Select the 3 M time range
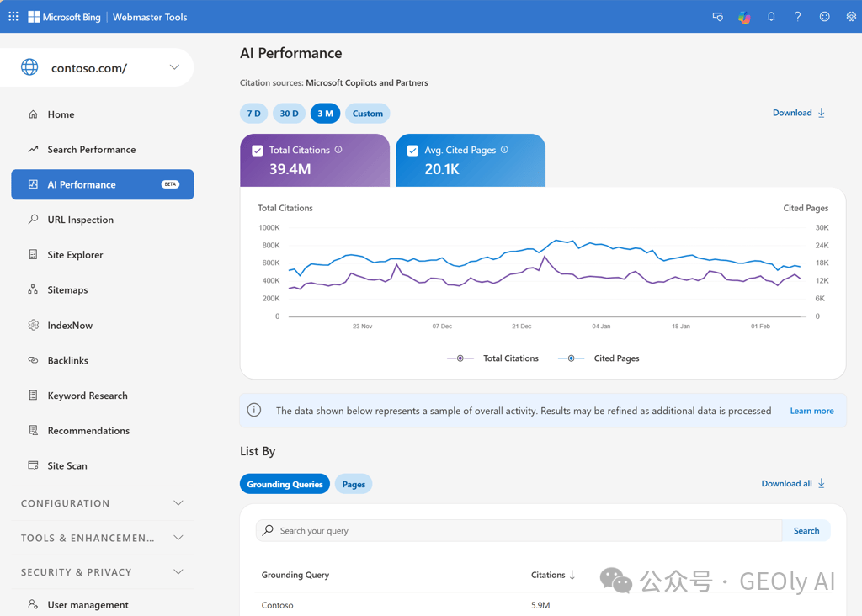Viewport: 862px width, 616px height. (x=326, y=114)
